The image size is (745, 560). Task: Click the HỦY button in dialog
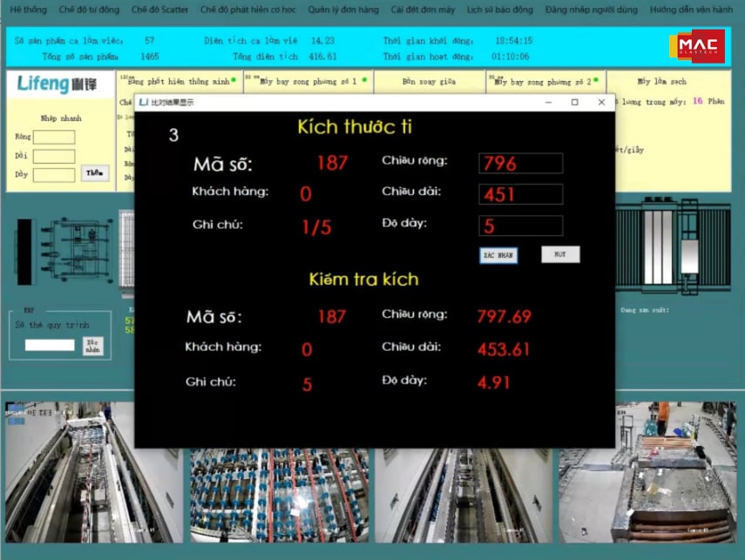560,254
